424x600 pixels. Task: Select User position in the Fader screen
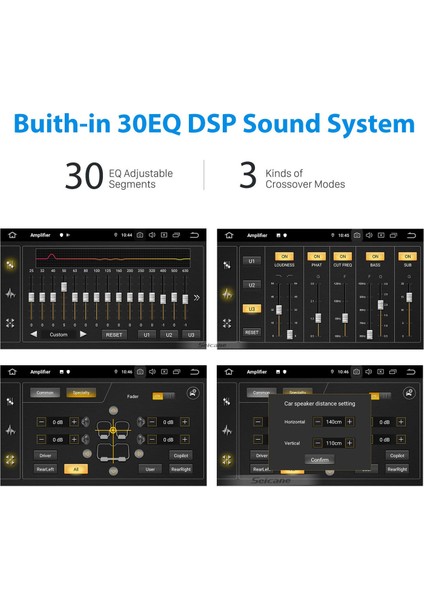click(150, 469)
